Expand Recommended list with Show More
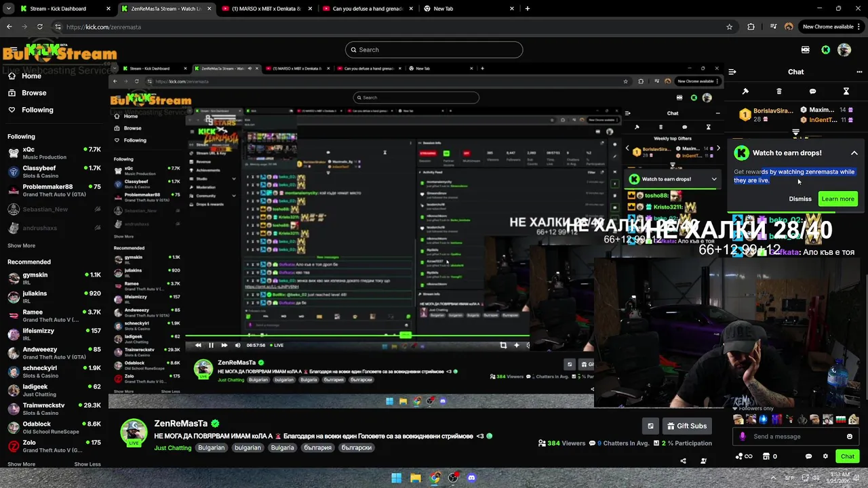 tap(21, 464)
